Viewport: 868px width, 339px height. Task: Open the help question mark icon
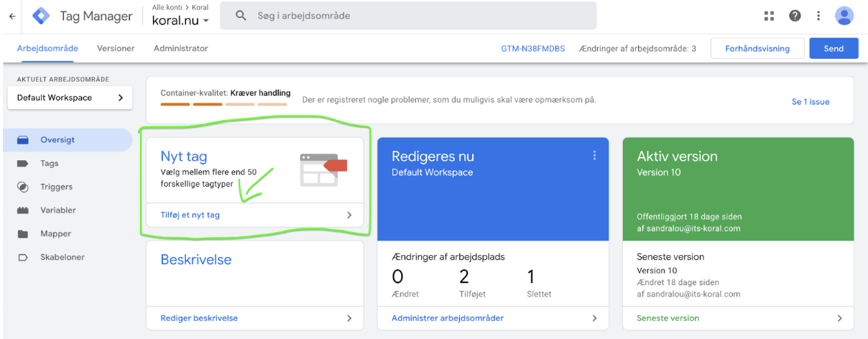[x=795, y=16]
